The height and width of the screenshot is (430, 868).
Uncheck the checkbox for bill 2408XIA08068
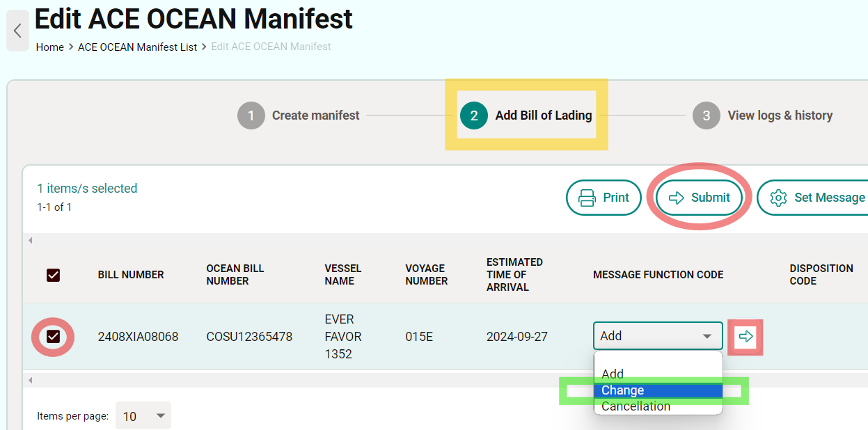[x=53, y=336]
